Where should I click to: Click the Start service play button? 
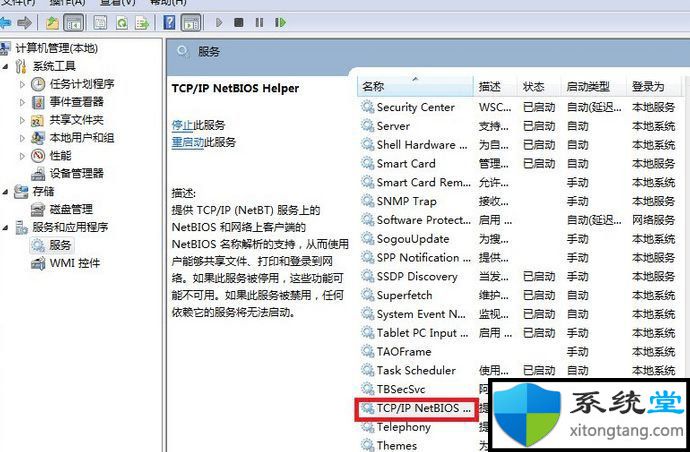pyautogui.click(x=219, y=22)
